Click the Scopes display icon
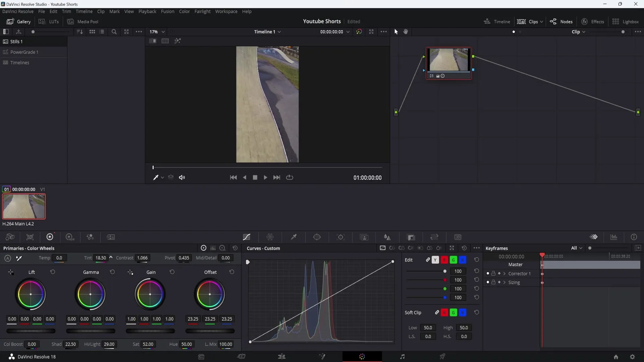644x362 pixels. click(614, 237)
